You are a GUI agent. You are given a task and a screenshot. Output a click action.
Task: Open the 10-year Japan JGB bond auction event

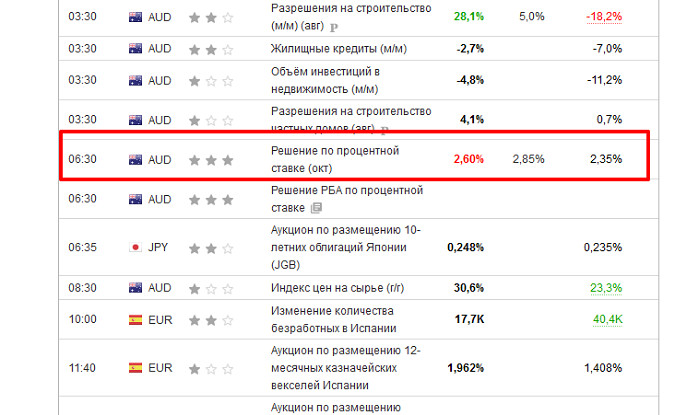346,247
